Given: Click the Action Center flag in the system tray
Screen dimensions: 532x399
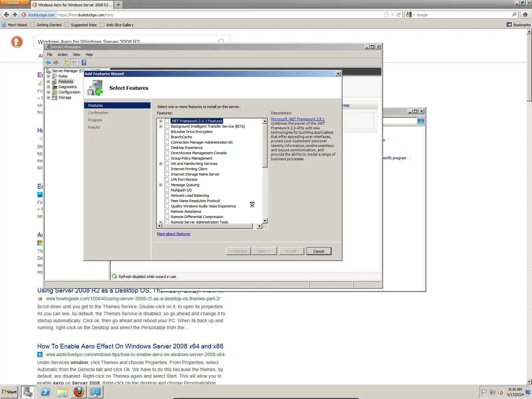Looking at the screenshot, I should click(x=484, y=392).
